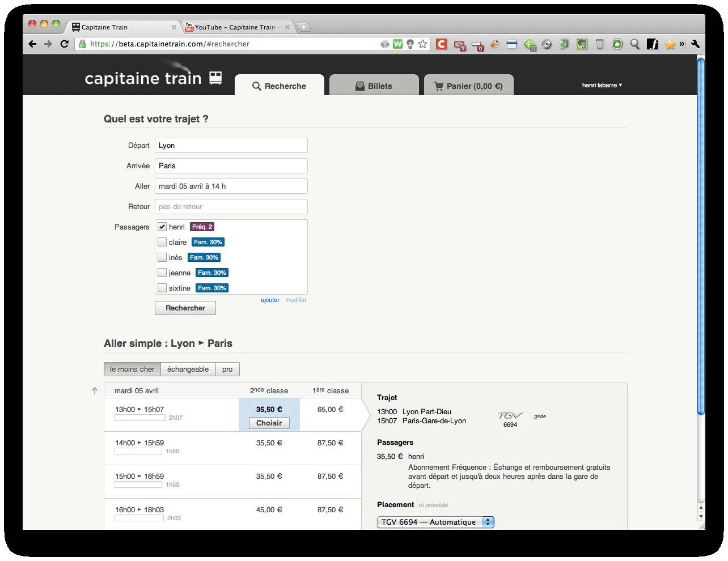Check passenger jeanne
This screenshot has height=561, width=728.
[162, 273]
